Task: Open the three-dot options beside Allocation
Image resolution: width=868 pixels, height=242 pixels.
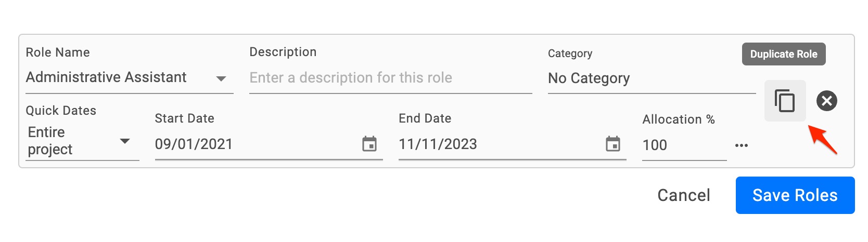Action: (x=742, y=145)
